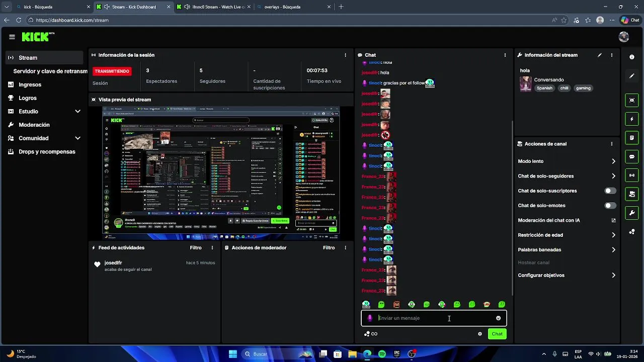This screenshot has height=362, width=644.
Task: Open Configurar objetivos arrow
Action: (x=613, y=275)
